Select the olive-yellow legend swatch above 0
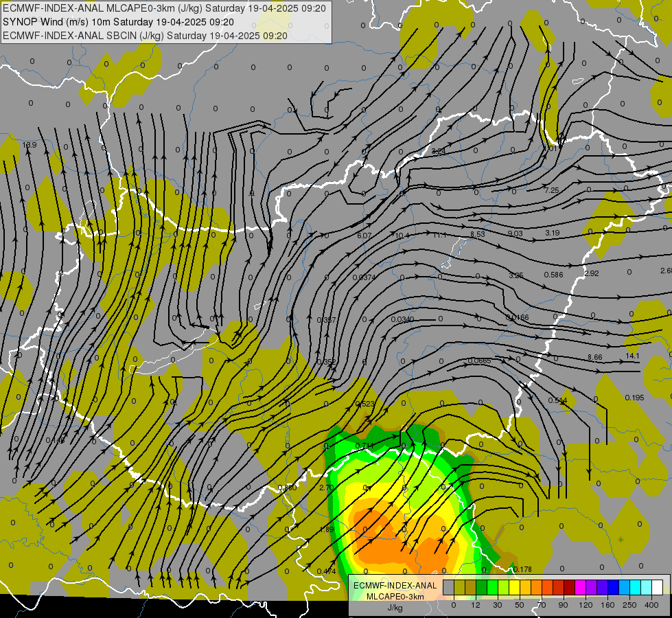The height and width of the screenshot is (618, 672). pyautogui.click(x=459, y=588)
